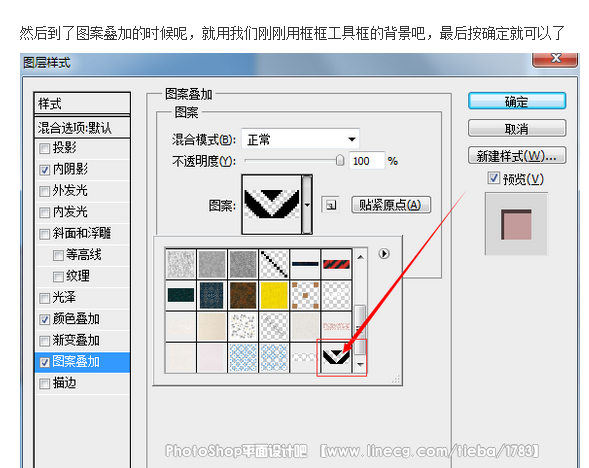This screenshot has width=589, height=468.
Task: Pick the red and black striped pattern
Action: [336, 264]
